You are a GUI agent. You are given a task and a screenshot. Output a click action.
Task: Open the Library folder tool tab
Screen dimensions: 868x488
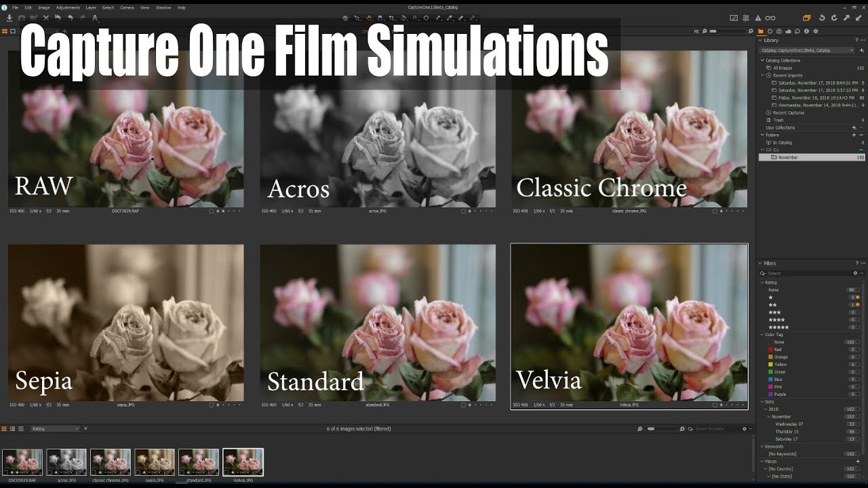(x=761, y=31)
